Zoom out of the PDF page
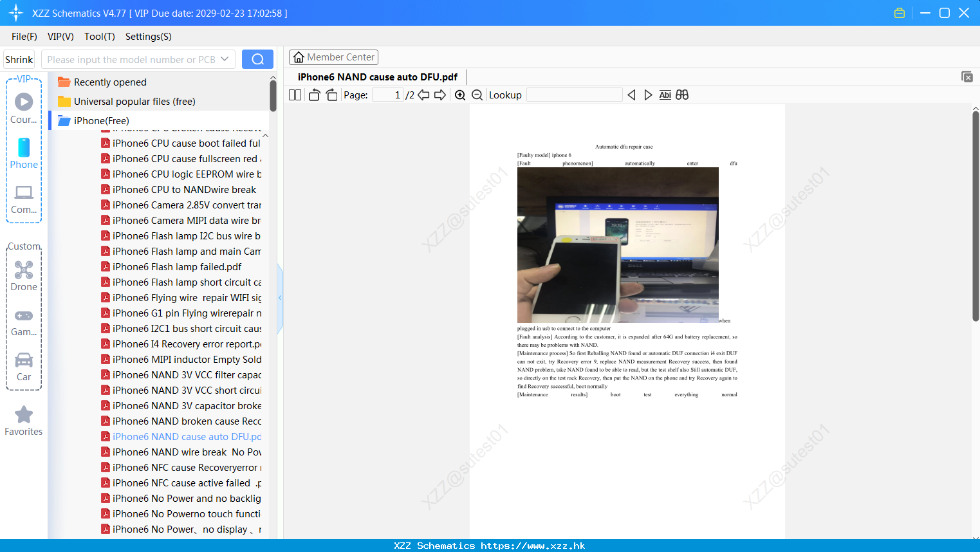Image resolution: width=980 pixels, height=552 pixels. [x=477, y=95]
